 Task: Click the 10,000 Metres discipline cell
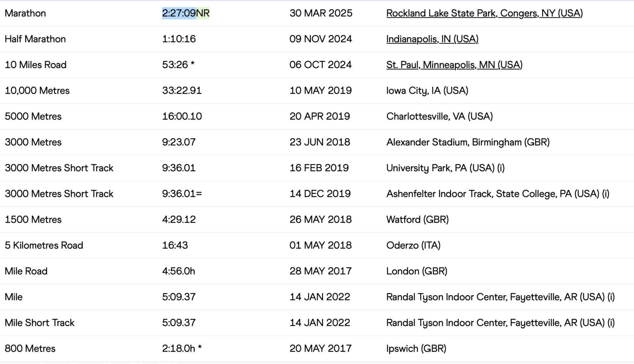(37, 90)
